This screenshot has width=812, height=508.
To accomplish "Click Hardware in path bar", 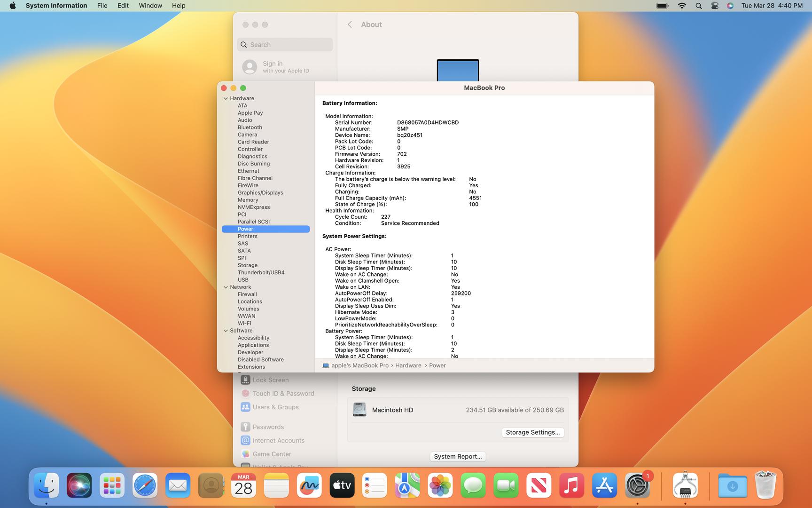I will point(408,365).
